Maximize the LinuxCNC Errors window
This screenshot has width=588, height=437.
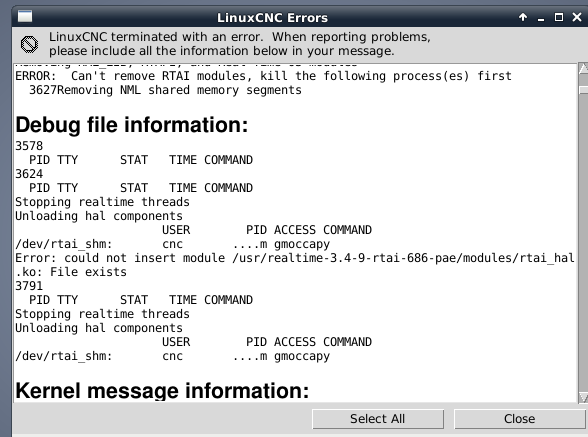(559, 17)
